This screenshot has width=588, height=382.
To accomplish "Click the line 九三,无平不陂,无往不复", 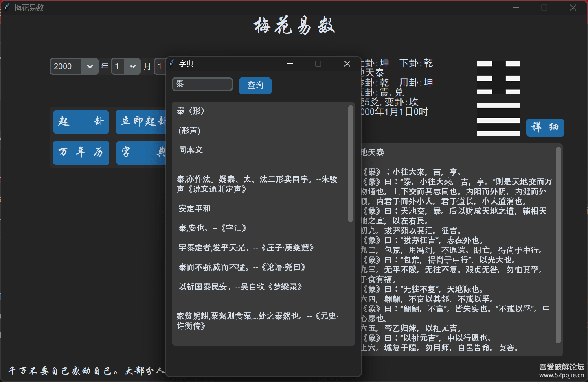I will coord(451,275).
